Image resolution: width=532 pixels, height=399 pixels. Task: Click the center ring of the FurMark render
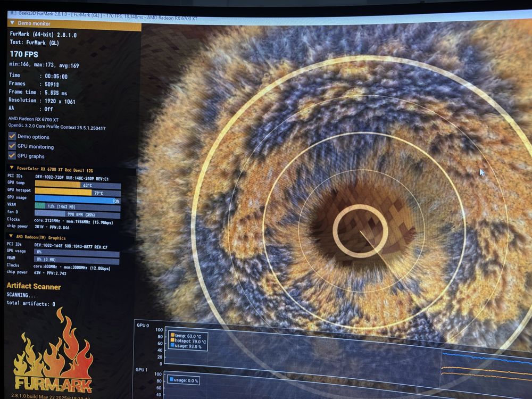(360, 231)
